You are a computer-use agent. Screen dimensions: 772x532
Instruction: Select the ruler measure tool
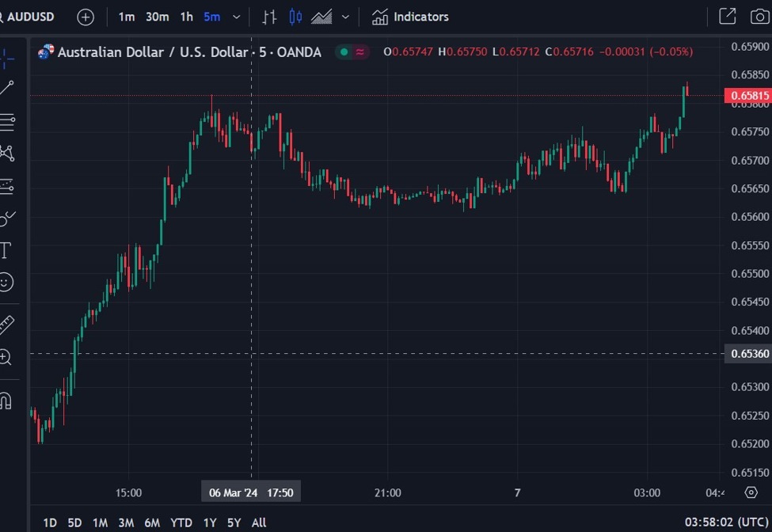pos(6,325)
